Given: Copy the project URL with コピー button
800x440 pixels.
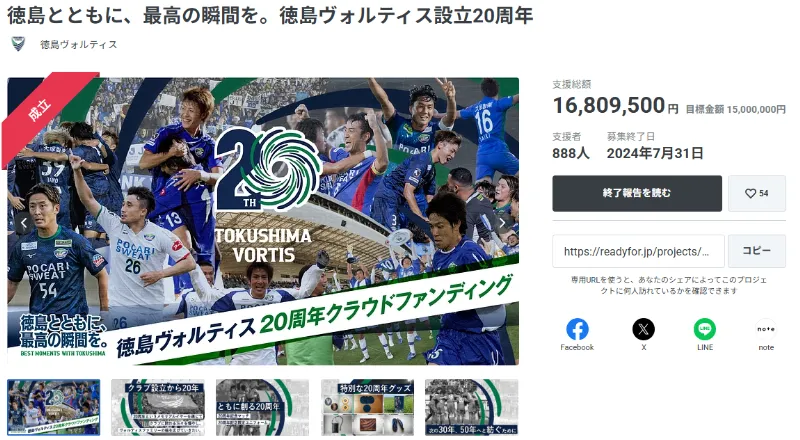Looking at the screenshot, I should point(757,251).
